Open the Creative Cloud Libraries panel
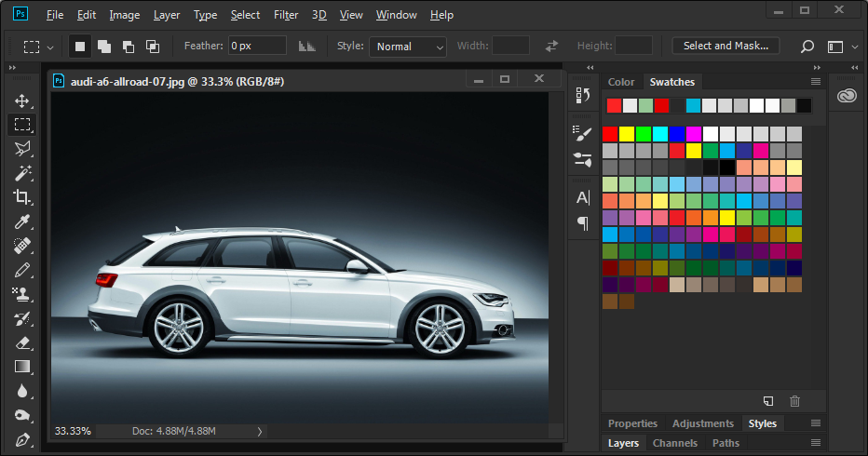This screenshot has width=868, height=456. [846, 96]
